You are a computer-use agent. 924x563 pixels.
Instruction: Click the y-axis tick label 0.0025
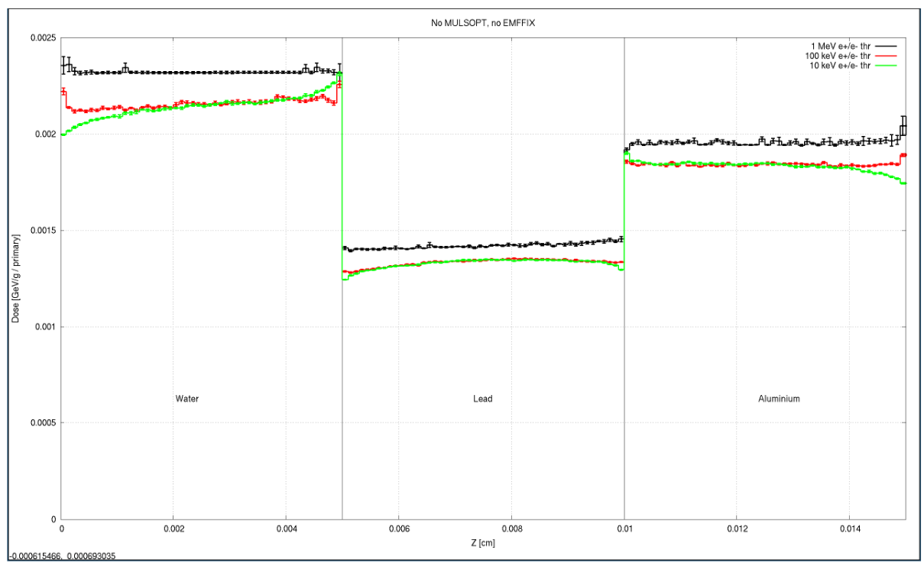click(x=44, y=38)
